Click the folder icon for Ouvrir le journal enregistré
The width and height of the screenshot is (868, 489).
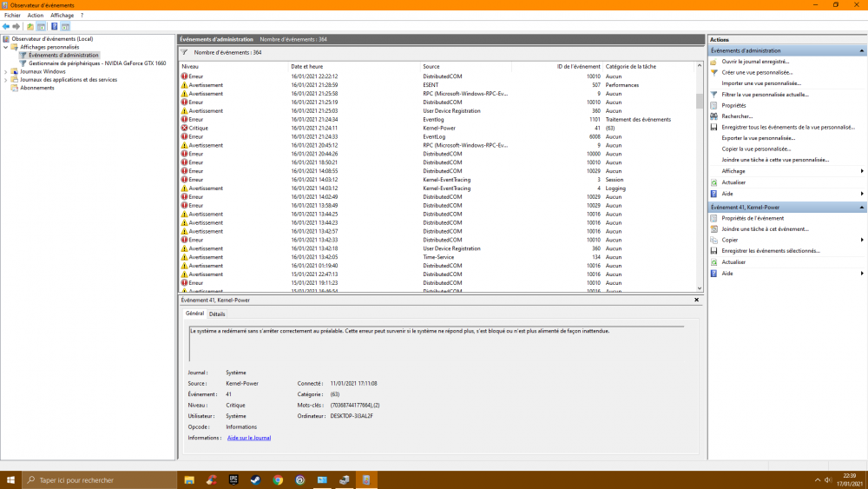tap(713, 62)
